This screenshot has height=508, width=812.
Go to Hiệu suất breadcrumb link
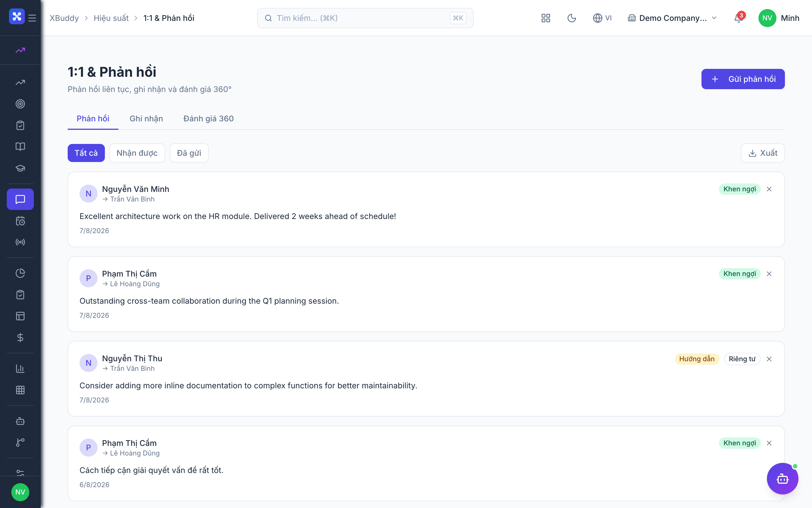coord(111,18)
